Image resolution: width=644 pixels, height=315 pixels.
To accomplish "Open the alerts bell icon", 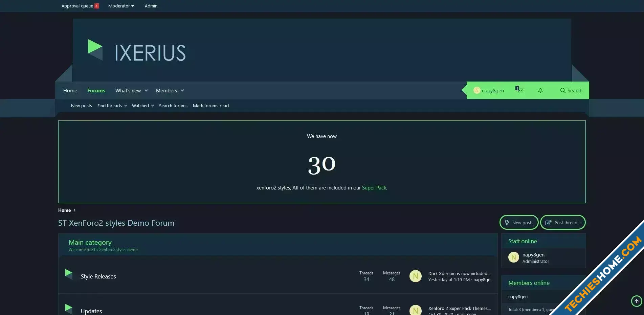I will [x=540, y=90].
